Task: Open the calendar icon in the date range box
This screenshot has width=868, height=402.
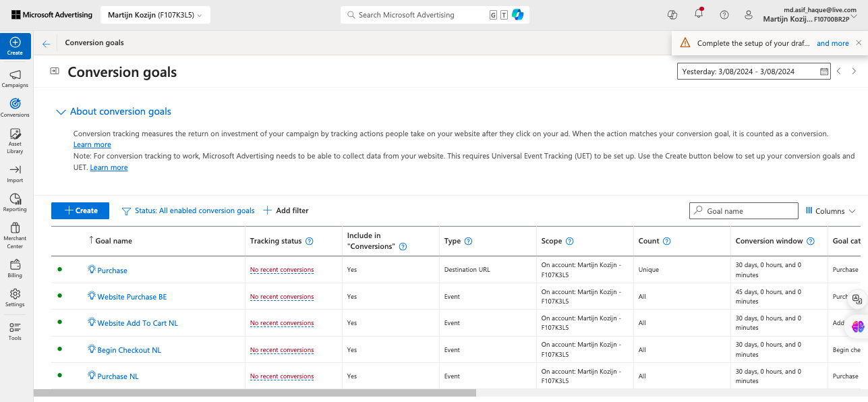Action: tap(824, 71)
